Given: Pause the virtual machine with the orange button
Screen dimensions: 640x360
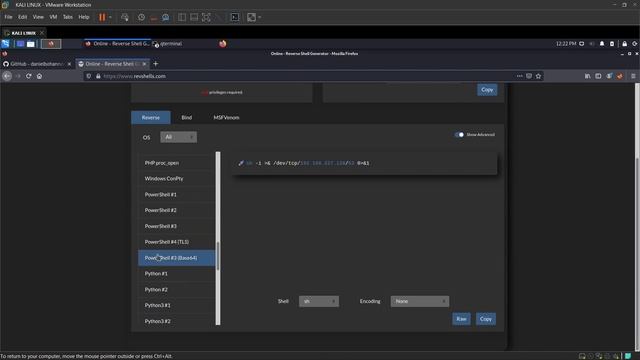Looking at the screenshot, I should point(102,17).
